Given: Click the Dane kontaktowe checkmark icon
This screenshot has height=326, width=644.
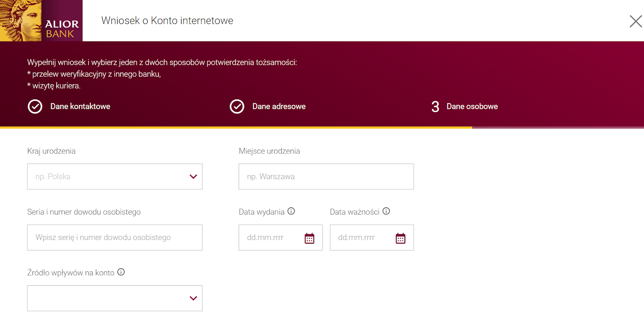Looking at the screenshot, I should (x=35, y=107).
